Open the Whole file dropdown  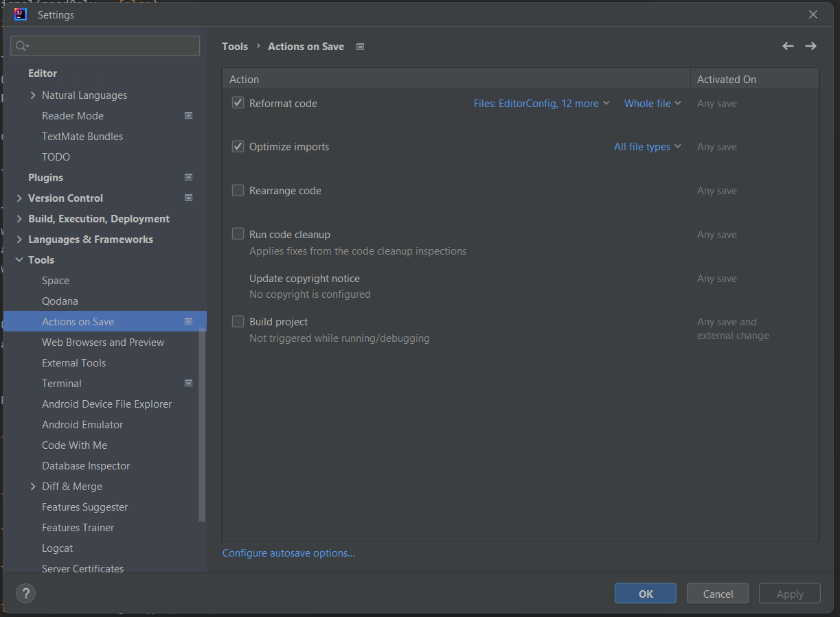(652, 104)
